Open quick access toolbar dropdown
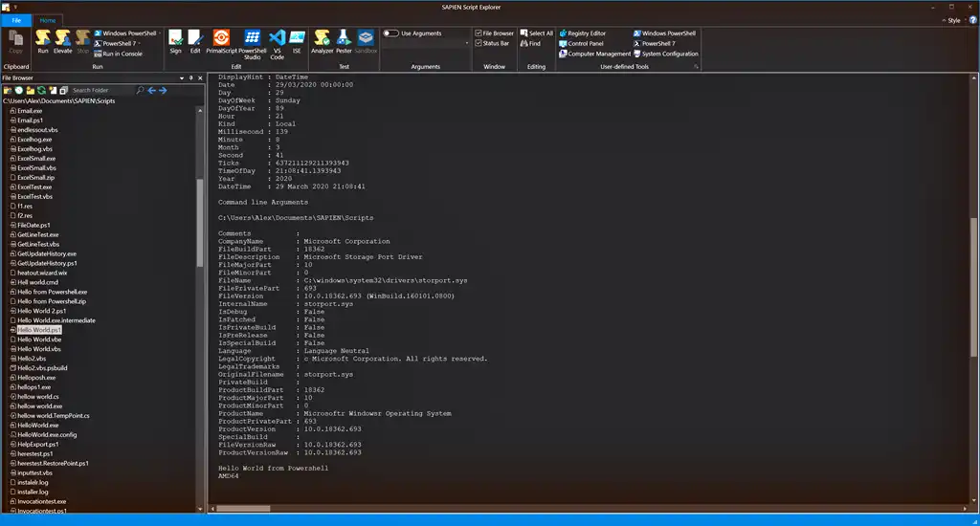This screenshot has width=980, height=526. (15, 8)
